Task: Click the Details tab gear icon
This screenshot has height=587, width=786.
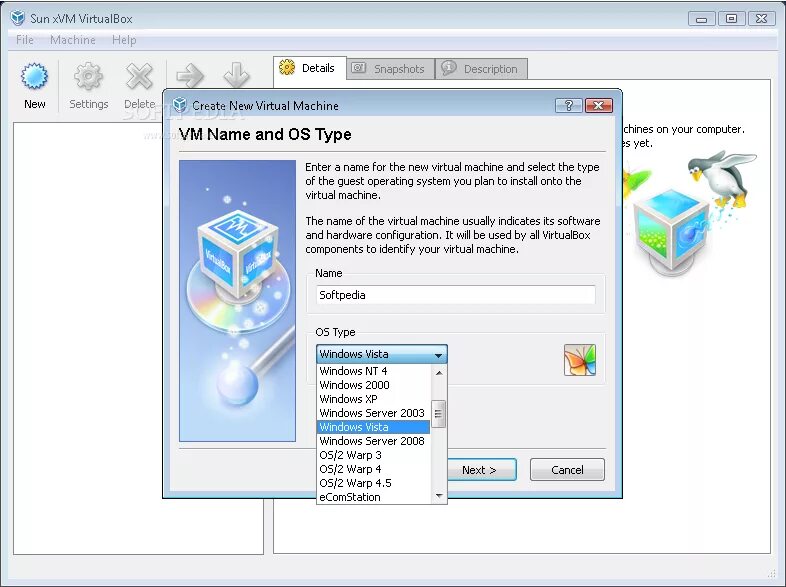Action: click(287, 67)
